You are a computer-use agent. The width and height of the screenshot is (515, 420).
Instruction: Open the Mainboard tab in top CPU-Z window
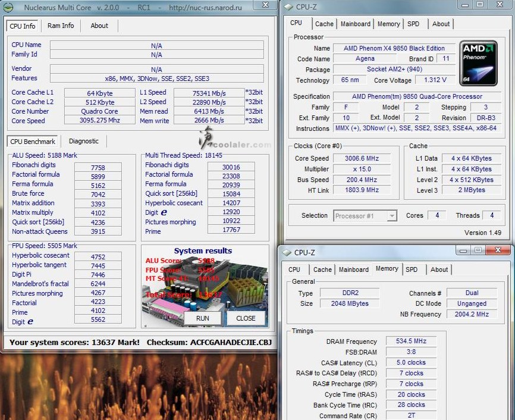pos(356,24)
